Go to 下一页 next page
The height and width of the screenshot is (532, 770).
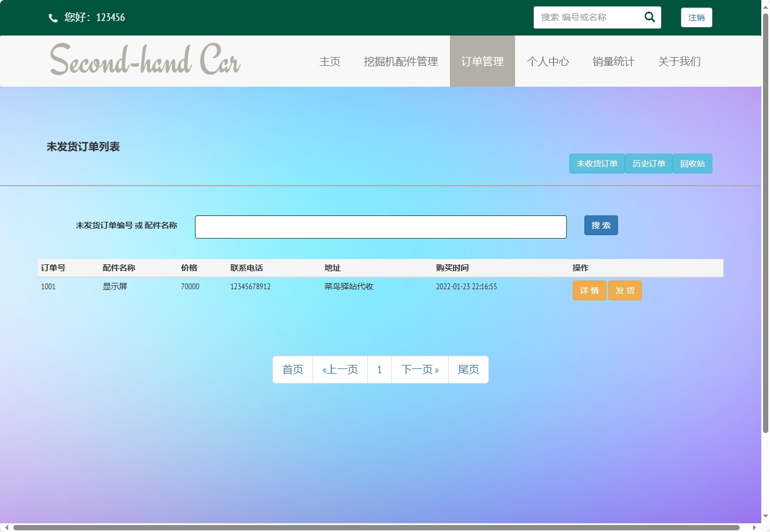click(x=420, y=370)
